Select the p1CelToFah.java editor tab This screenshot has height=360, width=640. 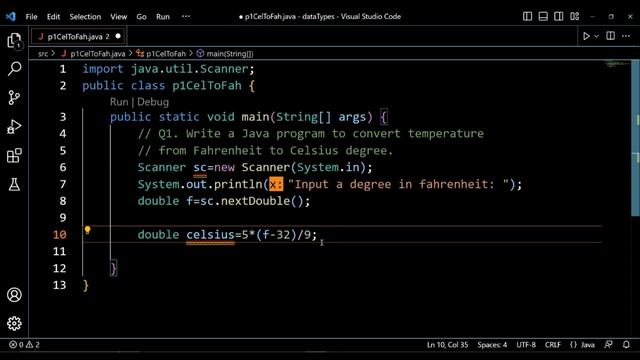point(78,36)
